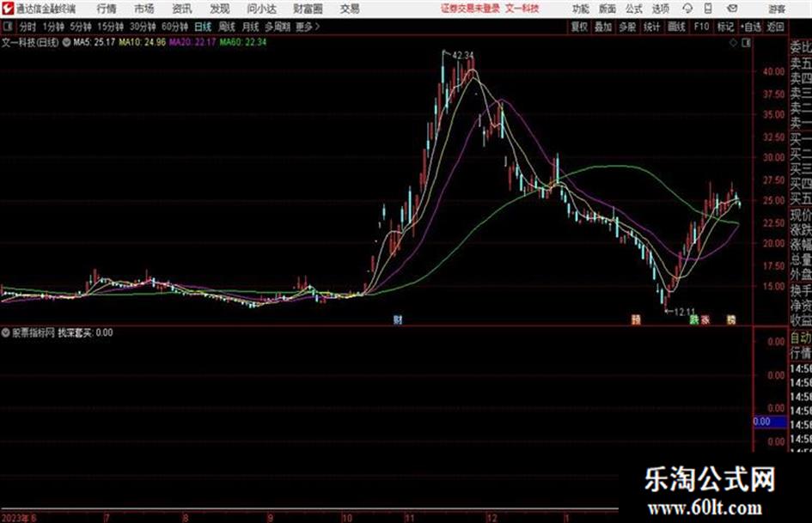812x523 pixels.
Task: Open the 行情 menu
Action: [107, 9]
